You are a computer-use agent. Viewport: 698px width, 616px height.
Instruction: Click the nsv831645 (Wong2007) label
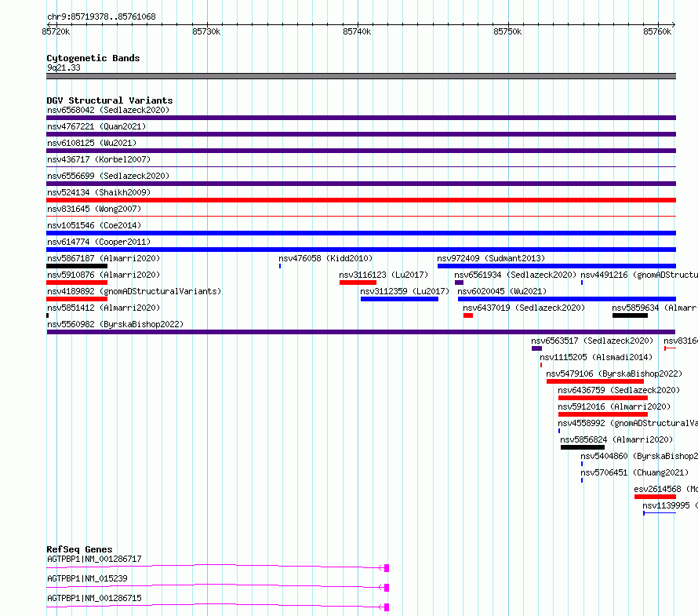coord(94,209)
